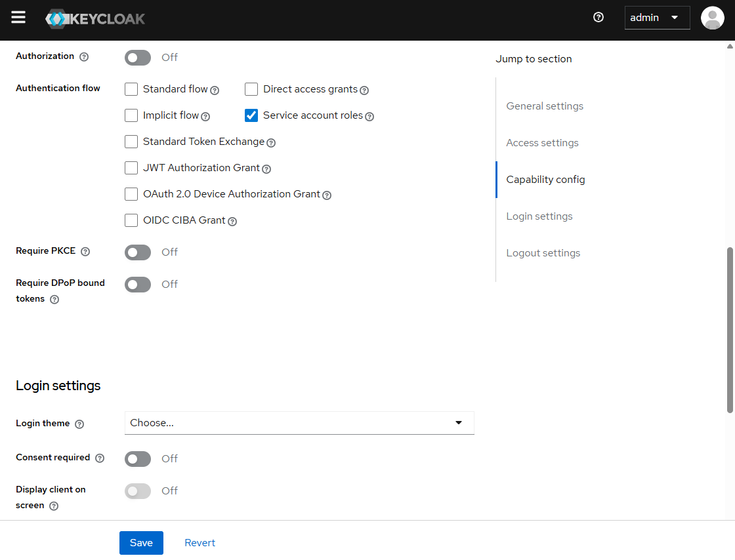The image size is (735, 560).
Task: Check OAuth 2.0 Device Authorization Grant checkbox
Action: tap(131, 194)
